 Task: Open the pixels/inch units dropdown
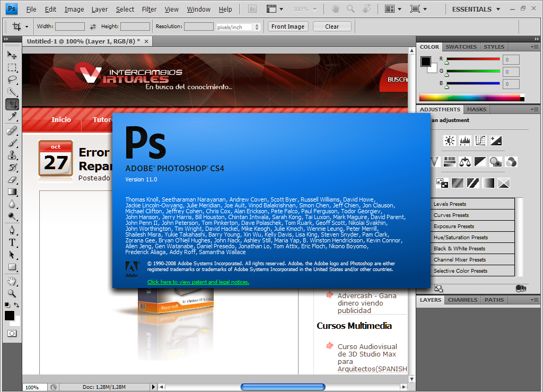(238, 27)
